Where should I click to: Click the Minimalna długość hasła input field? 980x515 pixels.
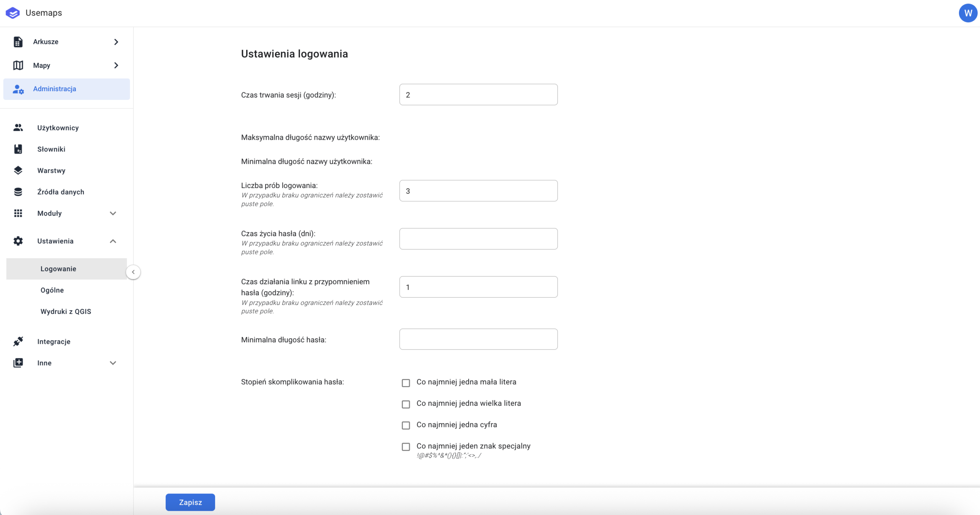point(478,339)
